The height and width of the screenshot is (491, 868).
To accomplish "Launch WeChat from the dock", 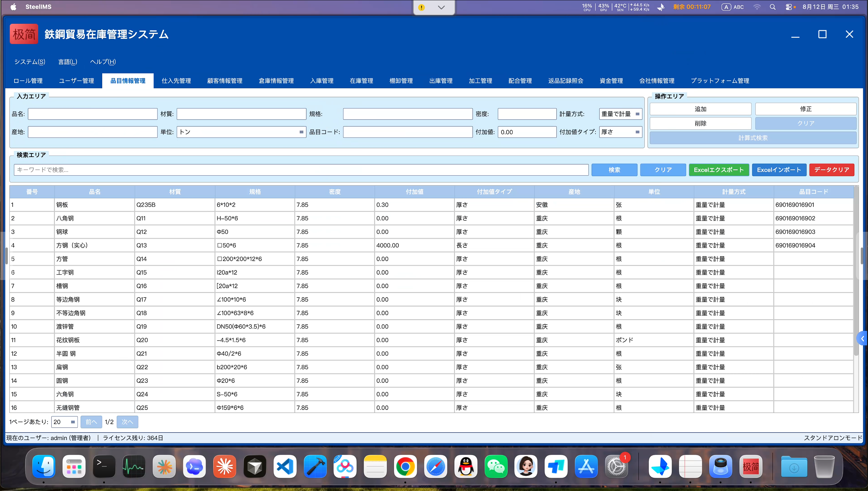I will [x=496, y=467].
